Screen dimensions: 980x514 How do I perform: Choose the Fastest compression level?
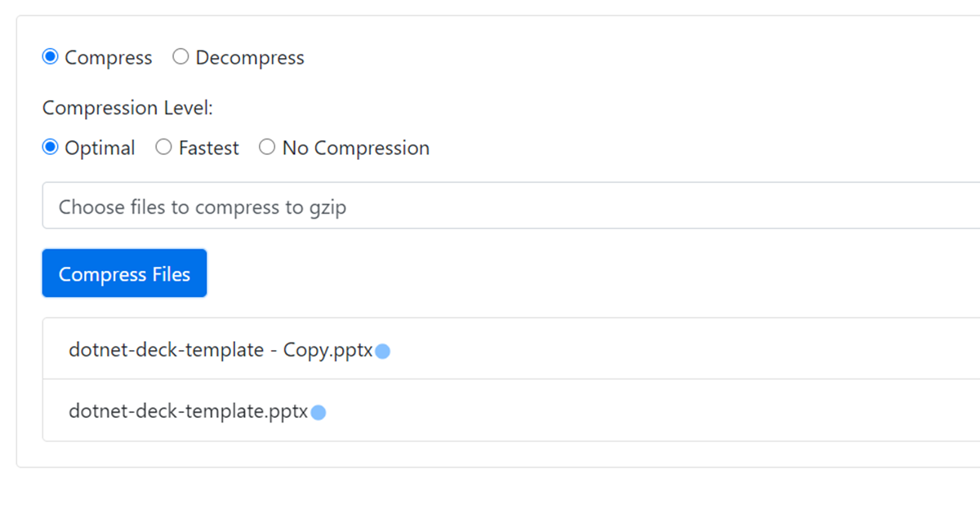pos(163,147)
